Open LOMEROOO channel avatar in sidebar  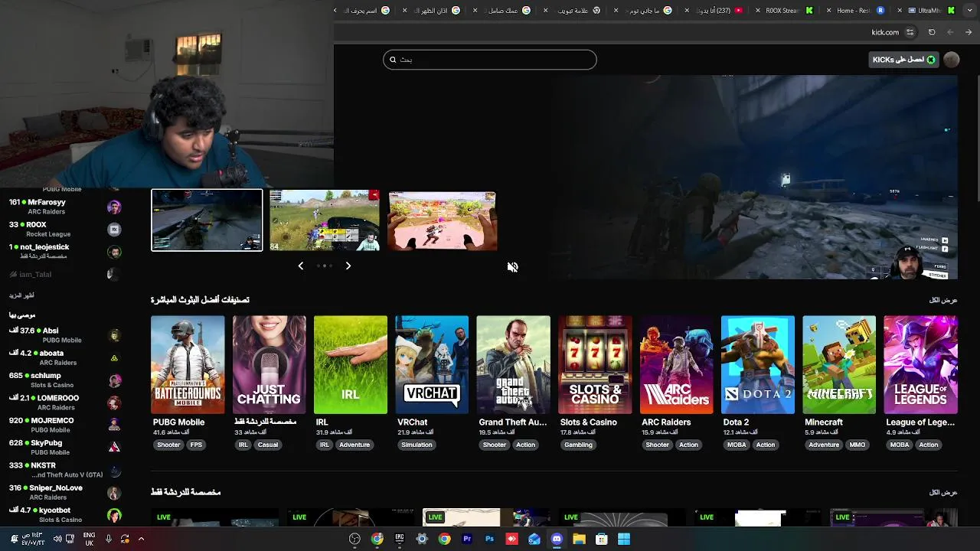114,403
